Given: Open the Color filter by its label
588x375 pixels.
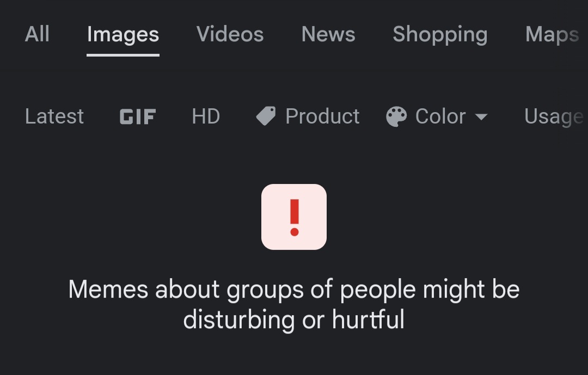Looking at the screenshot, I should [x=440, y=116].
